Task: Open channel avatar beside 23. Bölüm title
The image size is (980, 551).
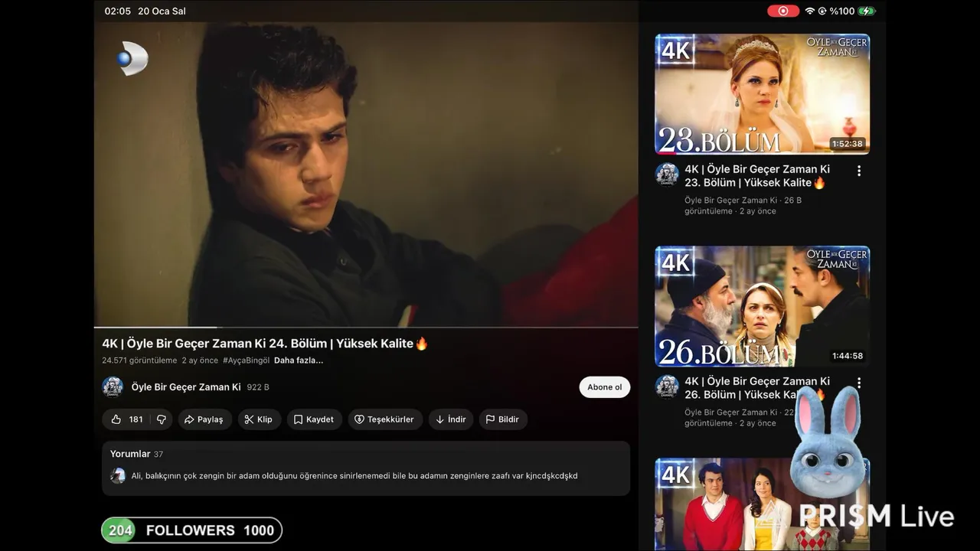Action: tap(667, 174)
